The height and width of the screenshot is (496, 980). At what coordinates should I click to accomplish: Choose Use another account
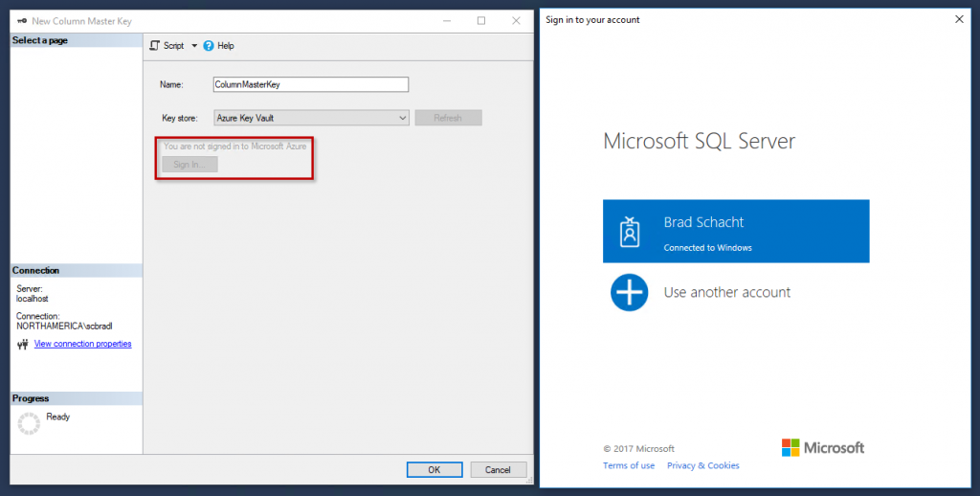726,292
